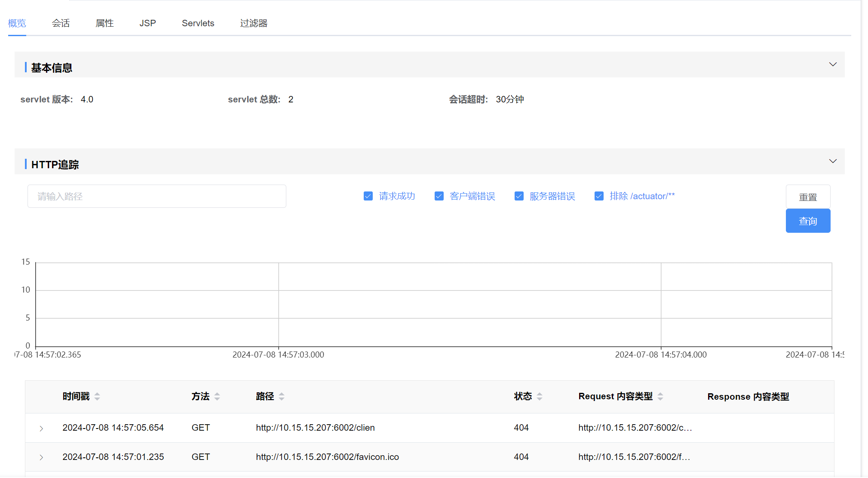Sort table by 方法 column icon
Viewport: 868px width, 478px height.
click(x=217, y=396)
